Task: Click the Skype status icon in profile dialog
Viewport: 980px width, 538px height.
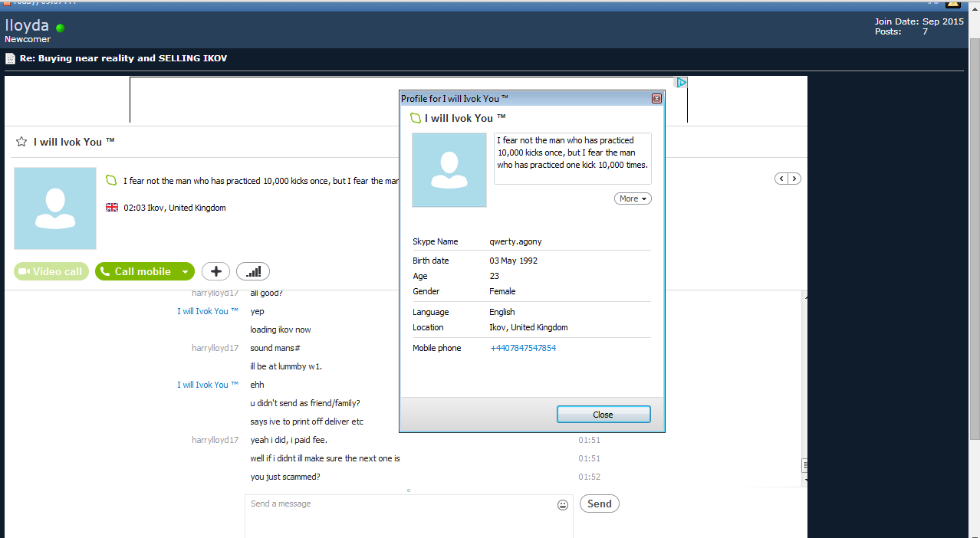Action: (x=416, y=118)
